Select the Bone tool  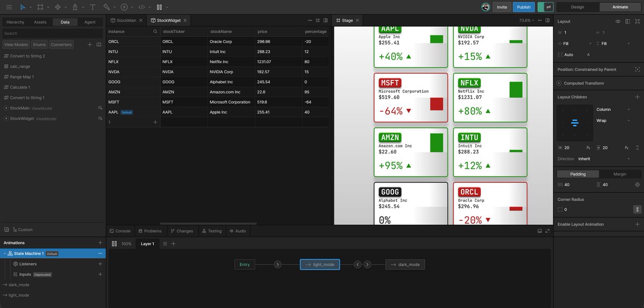pyautogui.click(x=107, y=7)
